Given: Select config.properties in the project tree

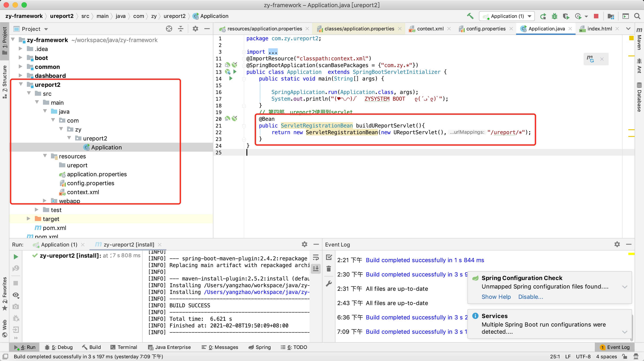Looking at the screenshot, I should point(91,183).
